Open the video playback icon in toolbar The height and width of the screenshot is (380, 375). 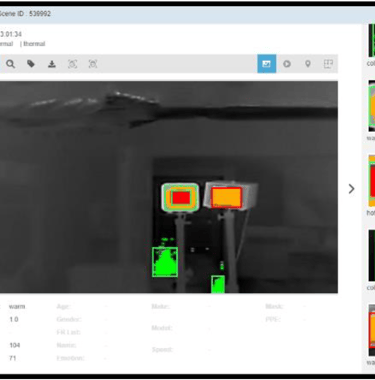(287, 64)
